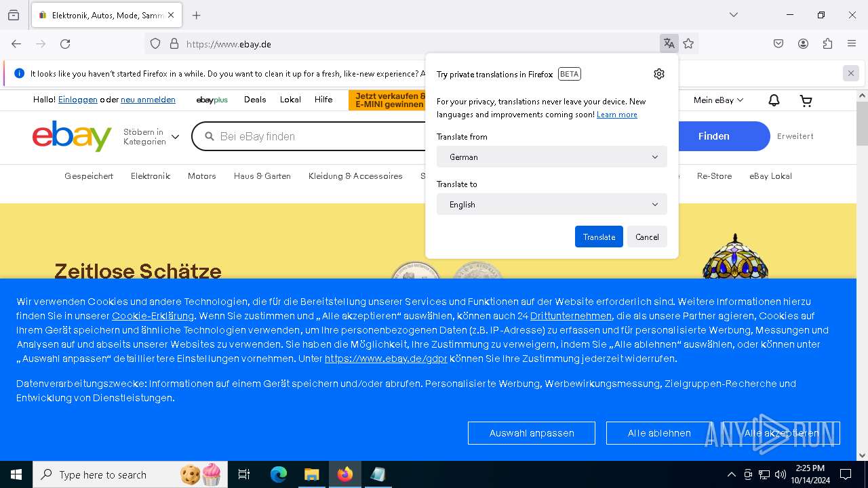Click the site security padlock icon
The width and height of the screenshot is (868, 488).
point(174,44)
